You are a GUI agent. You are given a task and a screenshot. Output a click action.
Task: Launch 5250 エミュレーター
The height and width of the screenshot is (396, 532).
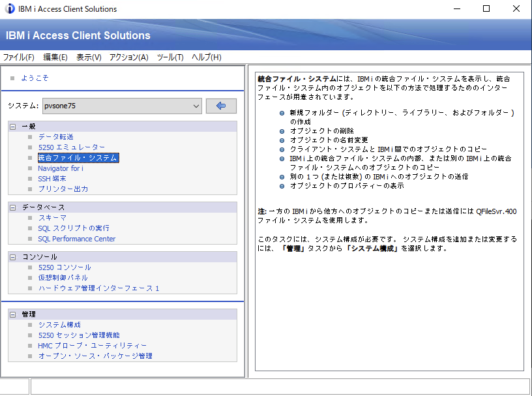coord(71,147)
